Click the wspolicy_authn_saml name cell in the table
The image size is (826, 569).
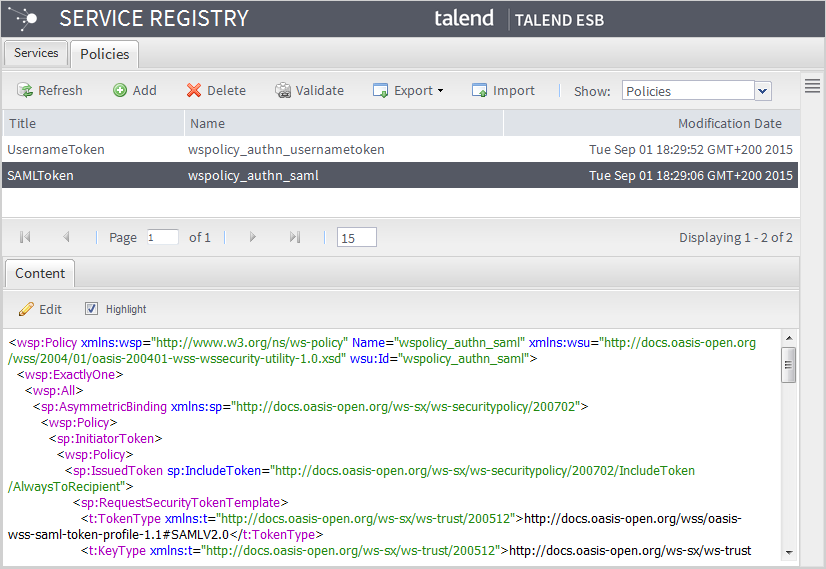tap(253, 175)
